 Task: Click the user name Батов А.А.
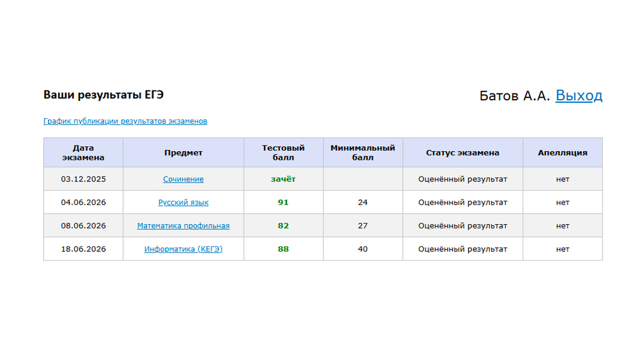[515, 96]
